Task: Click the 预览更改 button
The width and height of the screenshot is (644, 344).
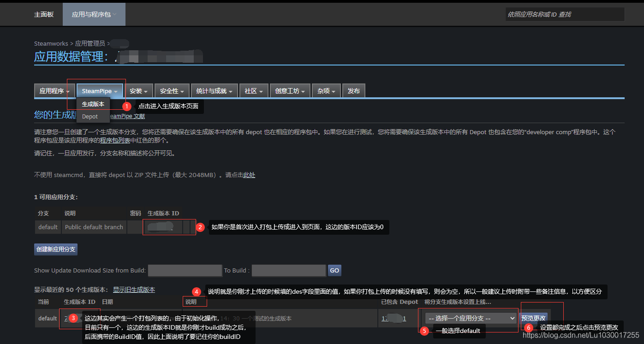Action: click(x=533, y=318)
